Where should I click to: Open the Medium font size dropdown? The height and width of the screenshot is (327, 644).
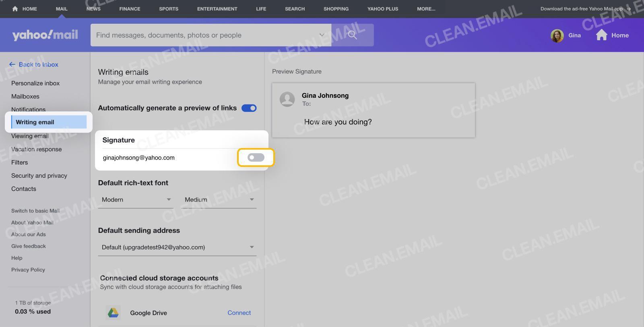click(x=219, y=199)
